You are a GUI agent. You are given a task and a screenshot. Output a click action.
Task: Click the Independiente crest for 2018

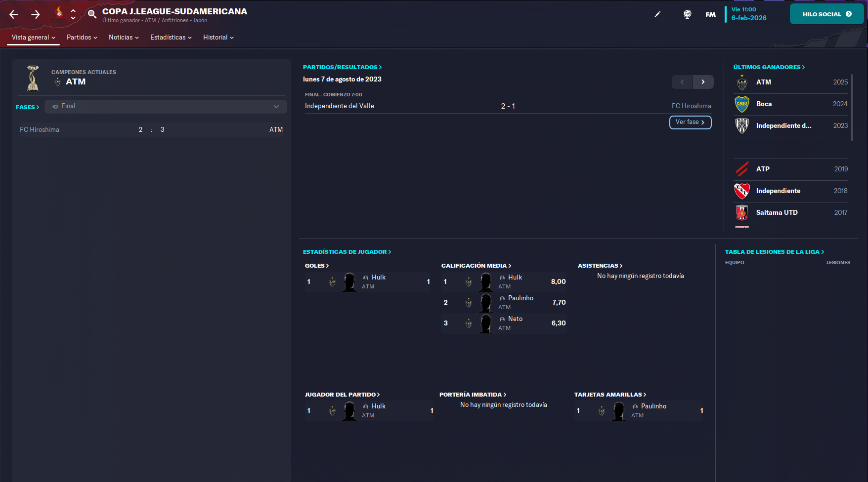[742, 191]
